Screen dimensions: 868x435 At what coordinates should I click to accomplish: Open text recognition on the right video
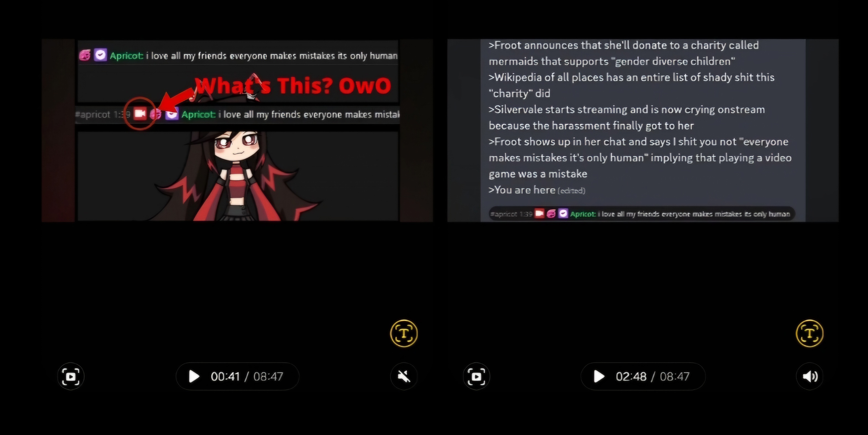pos(809,333)
